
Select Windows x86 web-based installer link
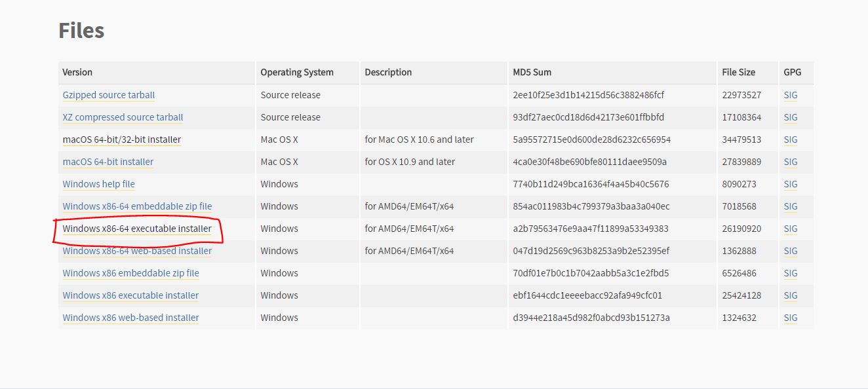(x=131, y=318)
